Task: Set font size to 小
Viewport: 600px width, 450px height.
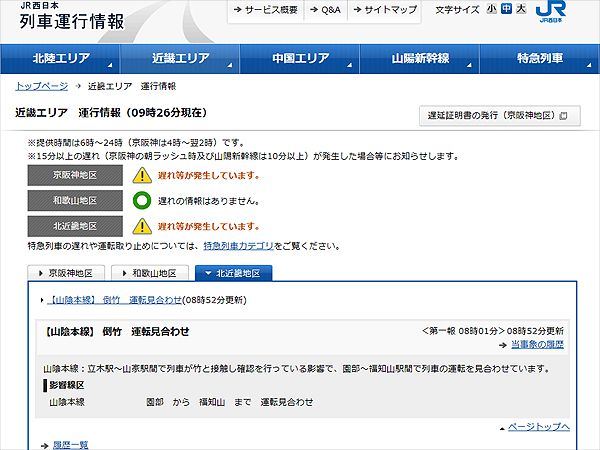Action: [x=491, y=8]
